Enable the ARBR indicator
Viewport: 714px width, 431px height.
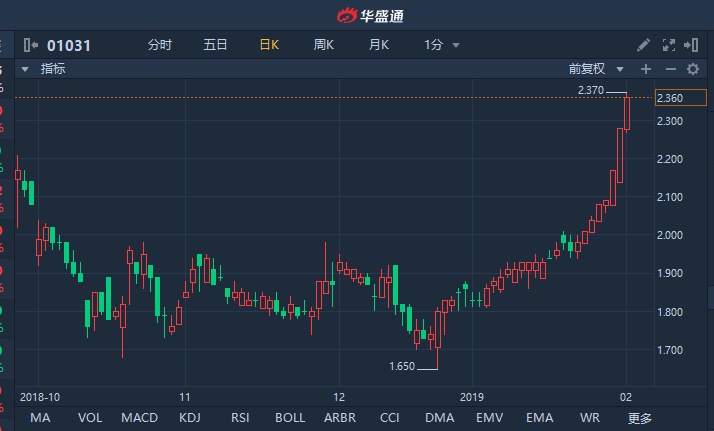[340, 418]
